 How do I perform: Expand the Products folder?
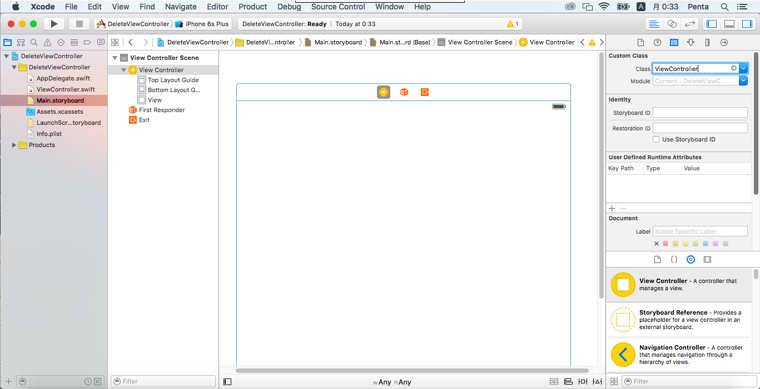[x=14, y=145]
